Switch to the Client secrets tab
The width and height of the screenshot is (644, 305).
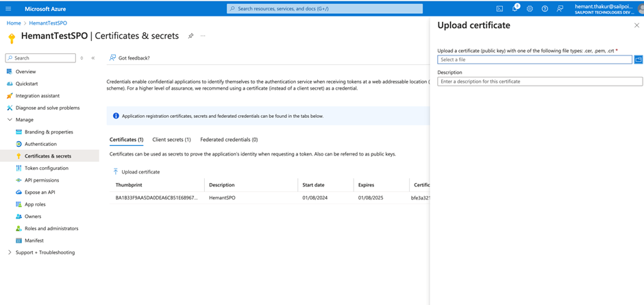(x=171, y=140)
